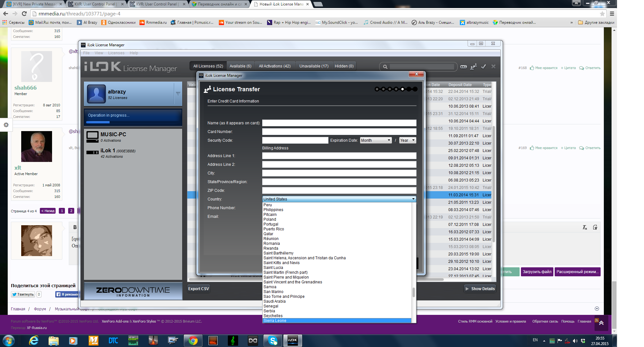
Task: Open the Expiration Year dropdown
Action: pyautogui.click(x=407, y=140)
